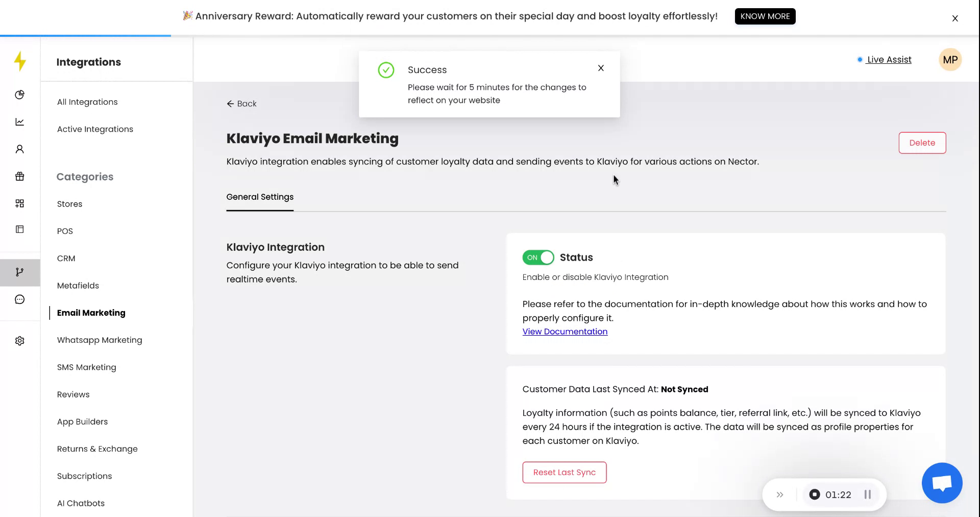Pause the screen recording

click(x=867, y=495)
